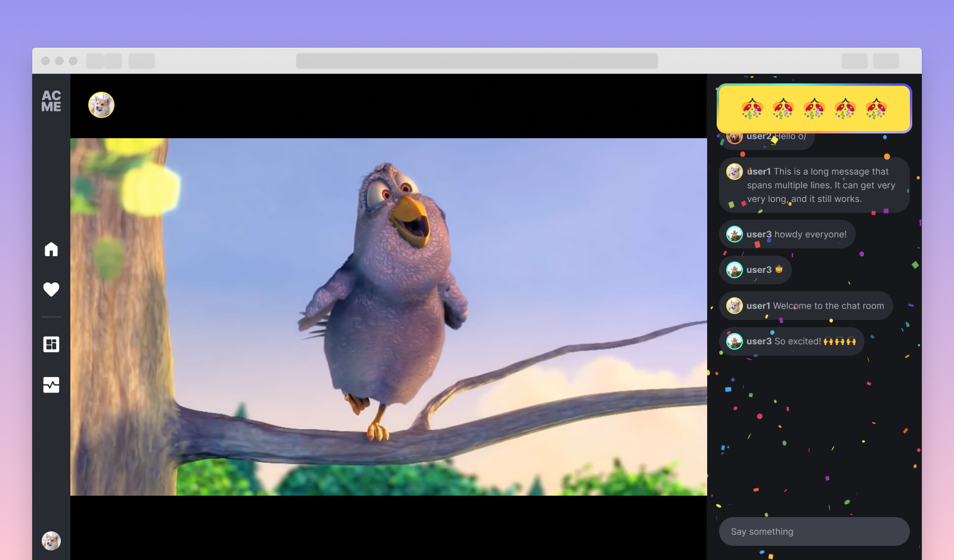Click user3 avatar beside So excited
954x560 pixels.
pos(735,341)
